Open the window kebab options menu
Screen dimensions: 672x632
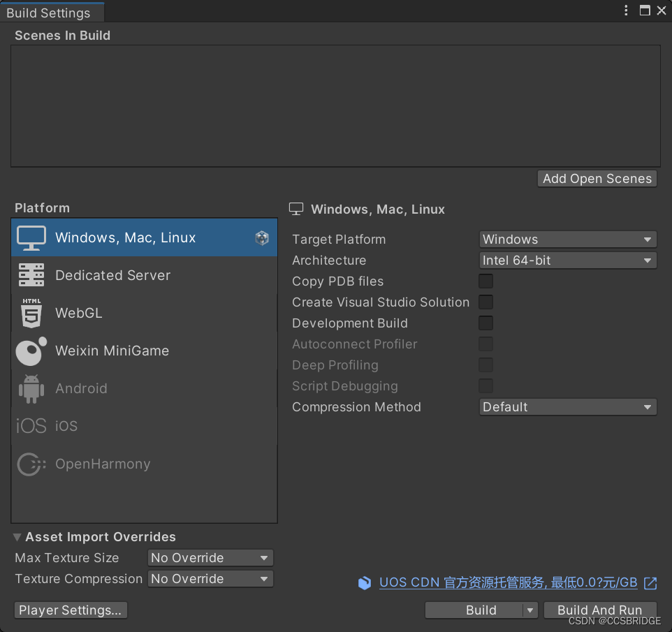point(626,10)
